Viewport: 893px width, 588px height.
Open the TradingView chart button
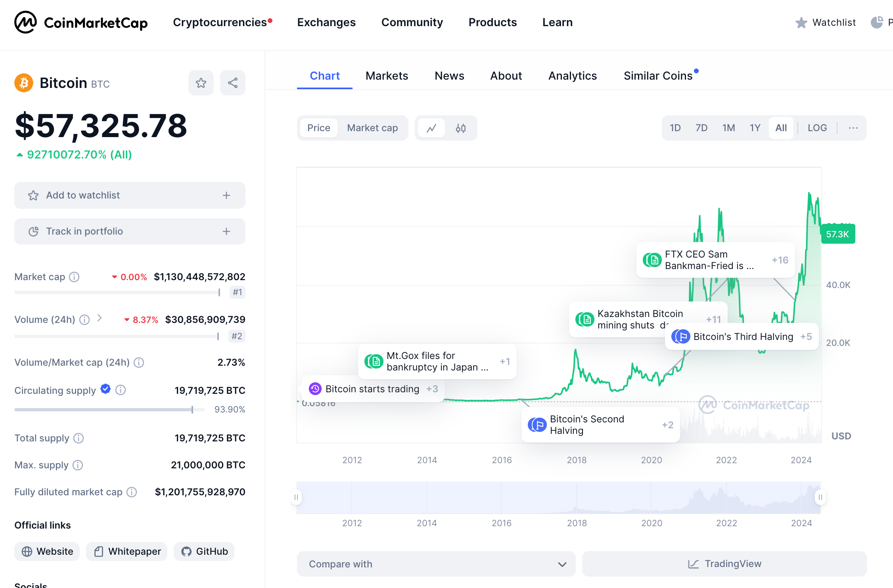tap(724, 564)
